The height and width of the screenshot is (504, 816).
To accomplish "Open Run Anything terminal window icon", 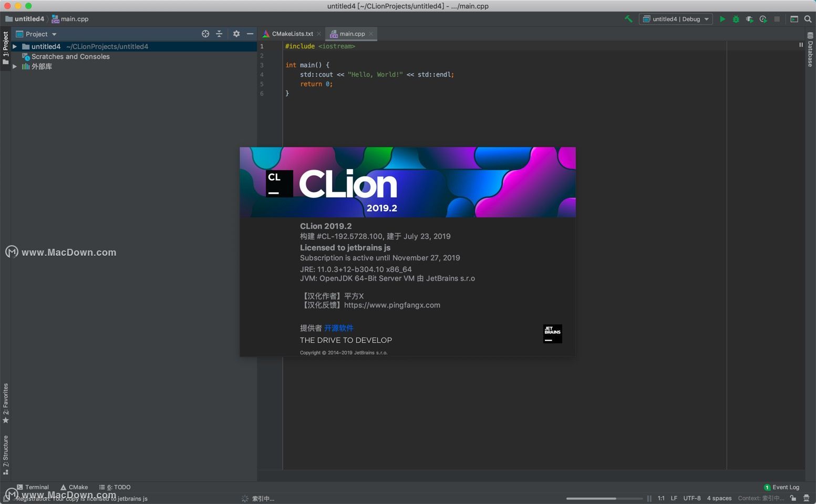I will point(794,19).
